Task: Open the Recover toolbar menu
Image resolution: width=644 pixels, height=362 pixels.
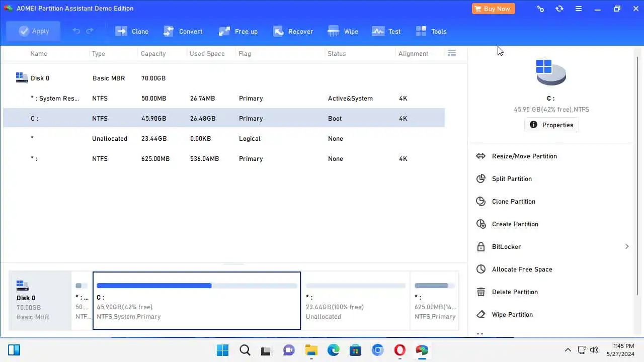Action: coord(293,31)
